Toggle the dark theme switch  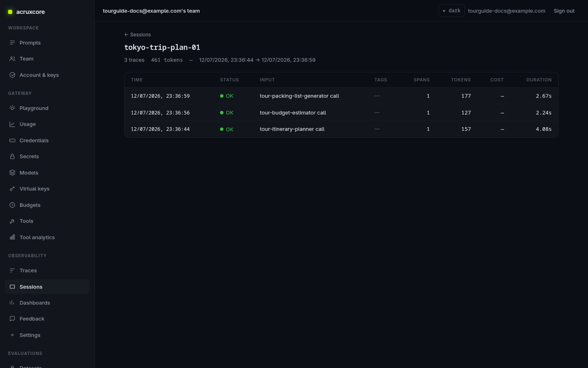click(451, 11)
